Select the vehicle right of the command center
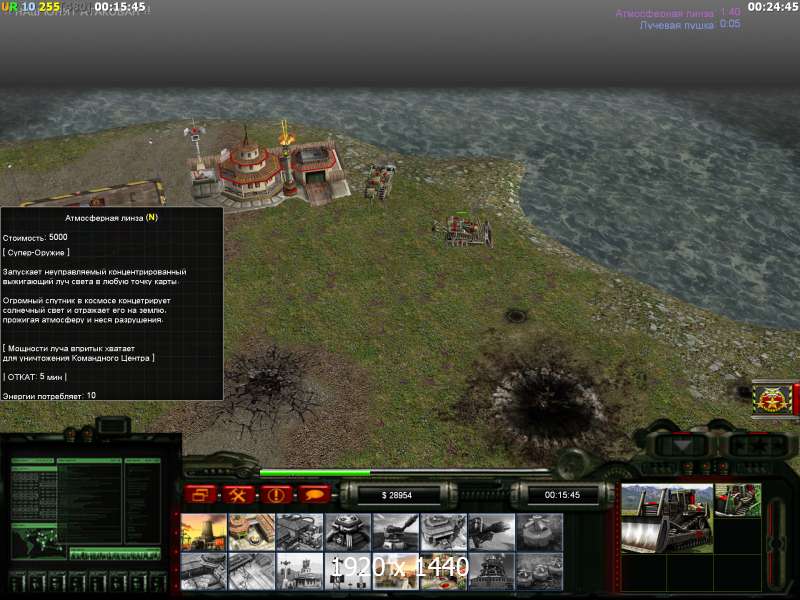This screenshot has height=600, width=800. pyautogui.click(x=380, y=181)
